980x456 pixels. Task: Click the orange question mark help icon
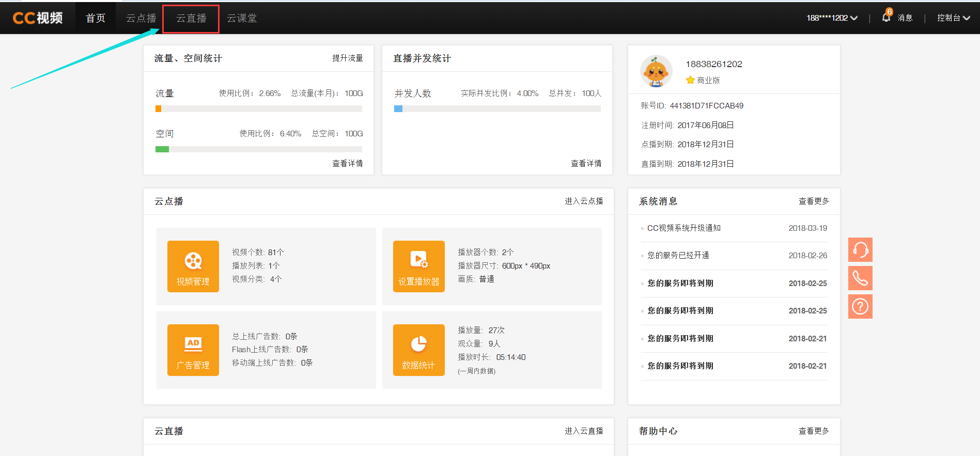(x=860, y=307)
